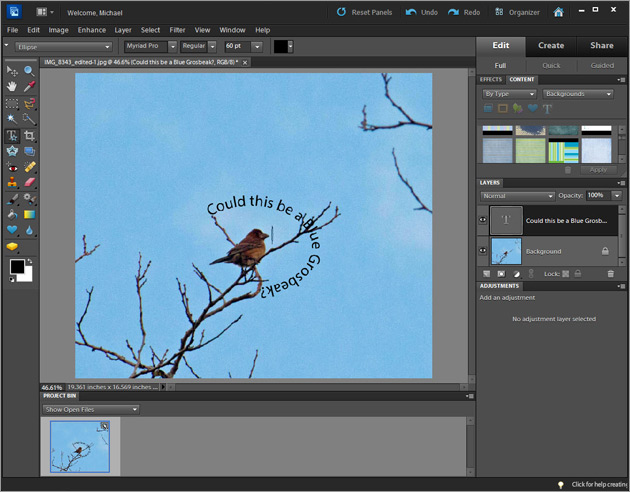Screen dimensions: 630x492
Task: Click the Undo button
Action: [x=421, y=12]
